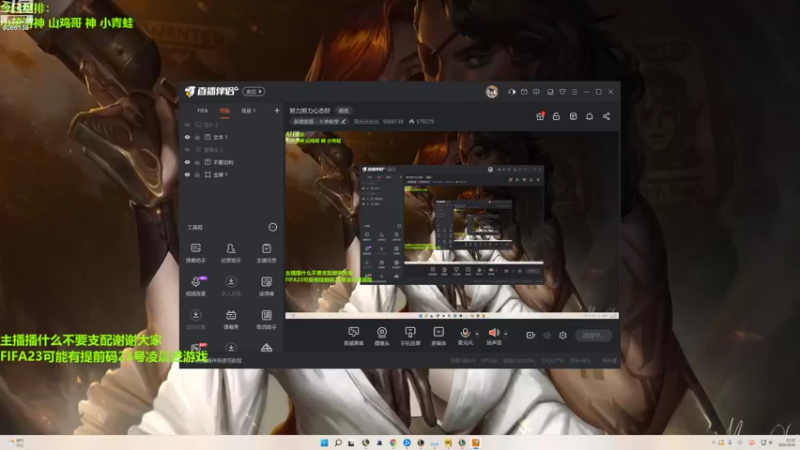The width and height of the screenshot is (800, 450).
Task: Click the 努力努力心态好 stream title
Action: pyautogui.click(x=310, y=110)
